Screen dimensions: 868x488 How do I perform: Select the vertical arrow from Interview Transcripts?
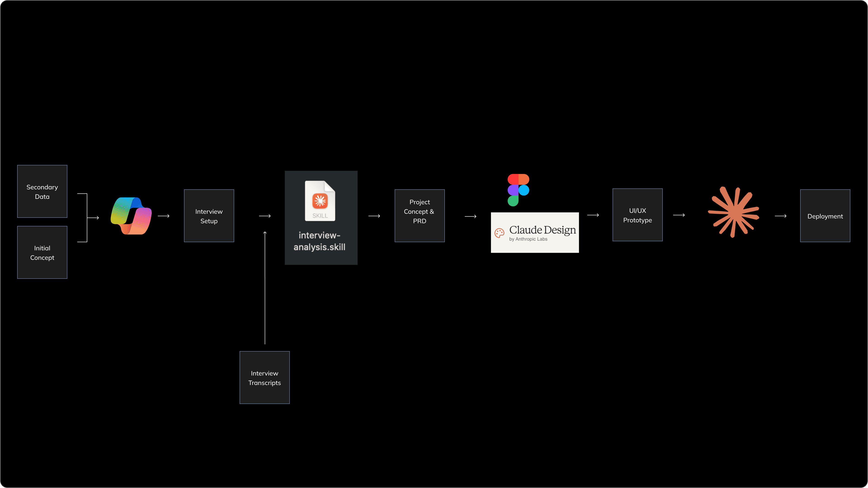tap(265, 288)
